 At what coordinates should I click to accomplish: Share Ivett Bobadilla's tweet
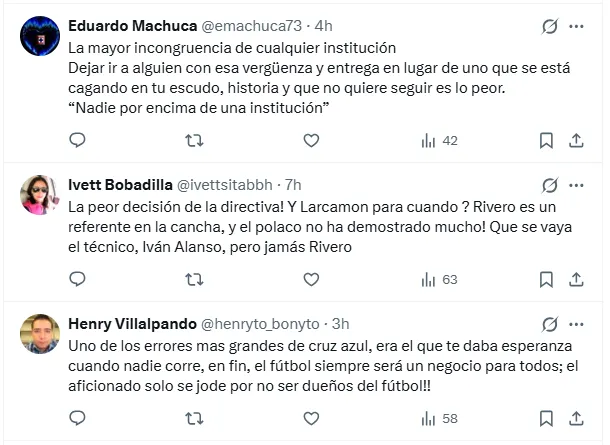click(577, 280)
